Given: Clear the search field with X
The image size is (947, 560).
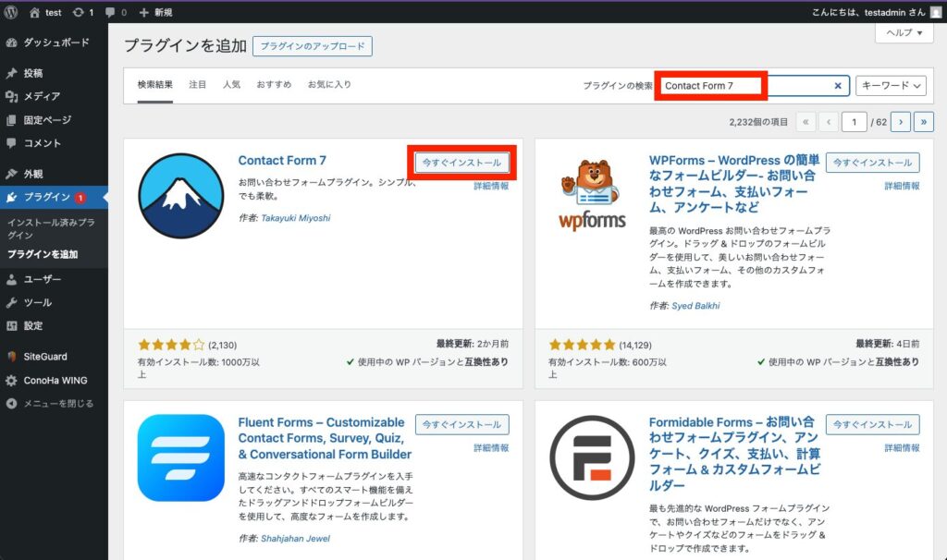Looking at the screenshot, I should pos(838,86).
